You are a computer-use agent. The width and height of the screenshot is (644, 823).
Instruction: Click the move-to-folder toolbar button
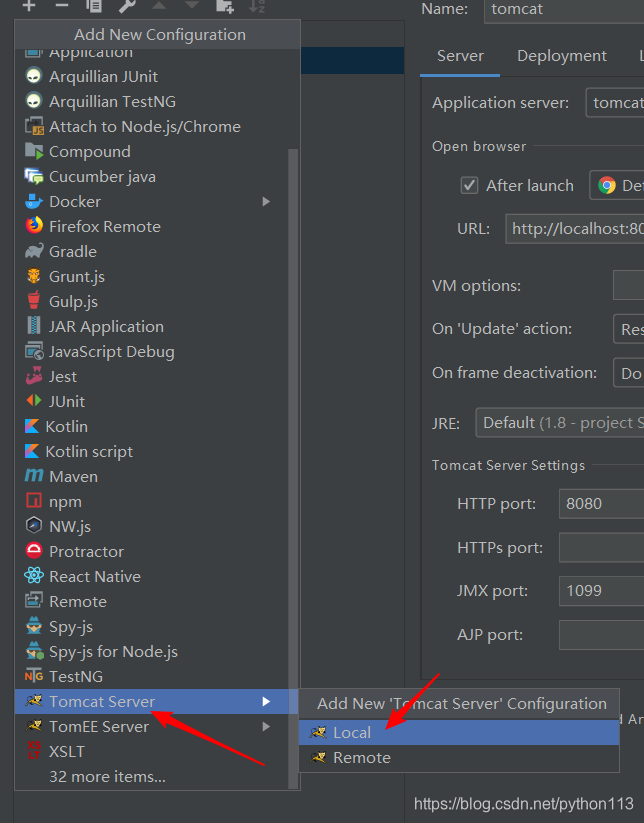tap(225, 6)
